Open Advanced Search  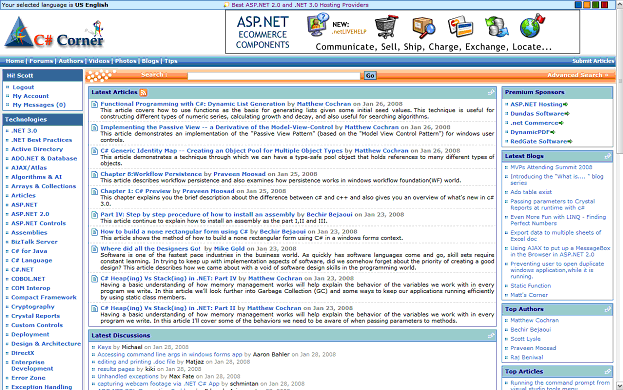[x=578, y=75]
